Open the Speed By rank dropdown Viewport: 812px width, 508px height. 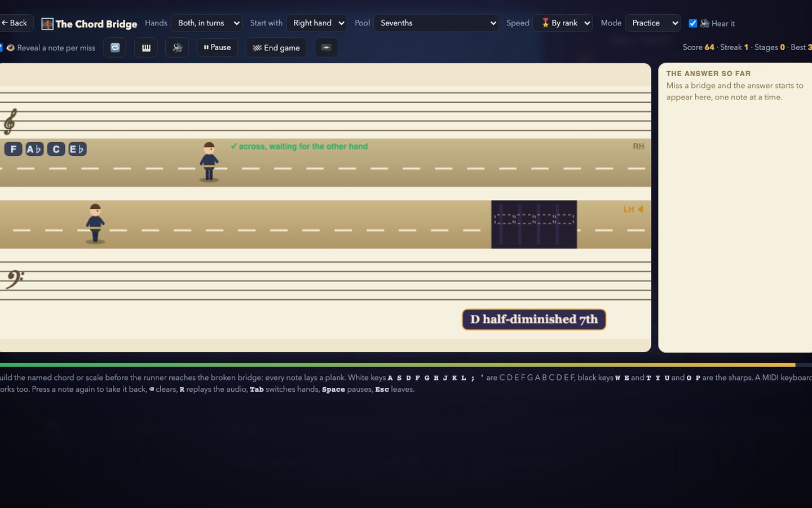point(563,23)
